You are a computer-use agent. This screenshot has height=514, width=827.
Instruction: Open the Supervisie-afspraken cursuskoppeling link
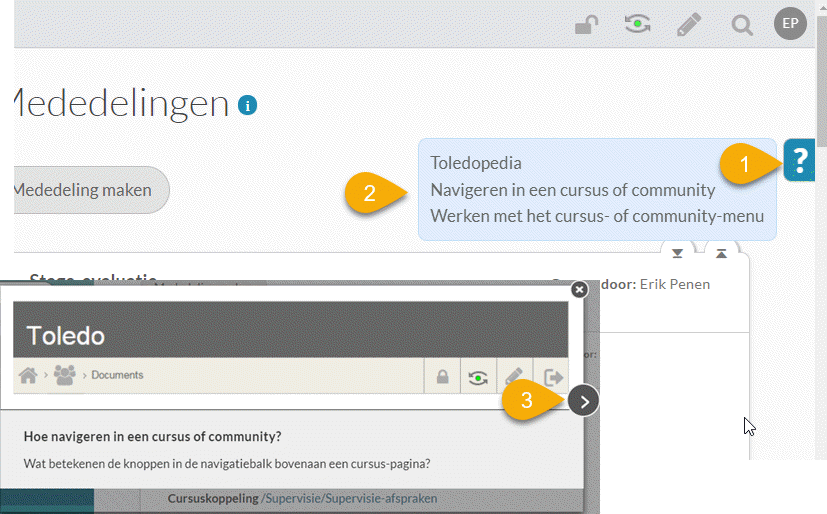(349, 498)
